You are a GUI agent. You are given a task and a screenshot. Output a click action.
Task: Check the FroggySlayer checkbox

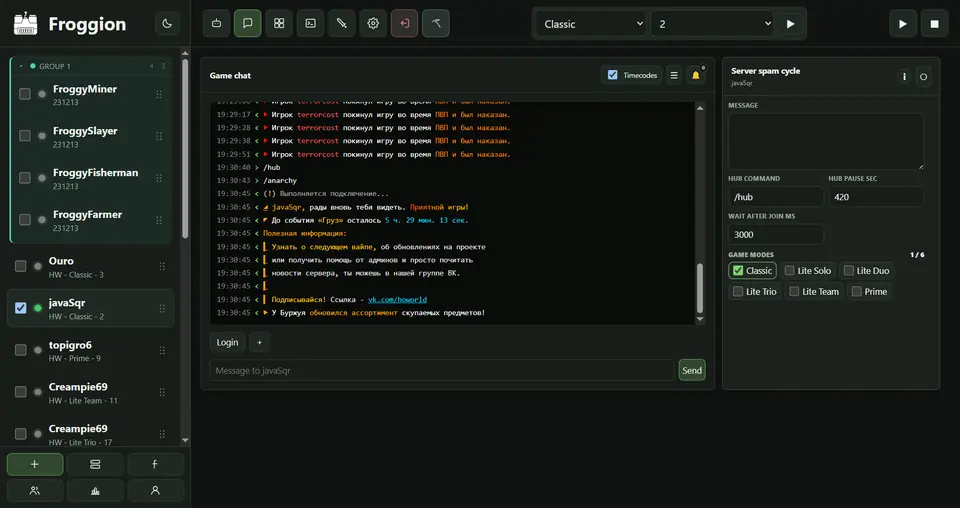[24, 135]
